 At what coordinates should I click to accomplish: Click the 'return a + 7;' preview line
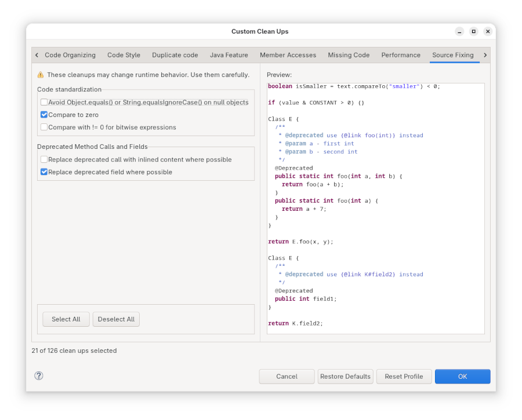(x=304, y=209)
